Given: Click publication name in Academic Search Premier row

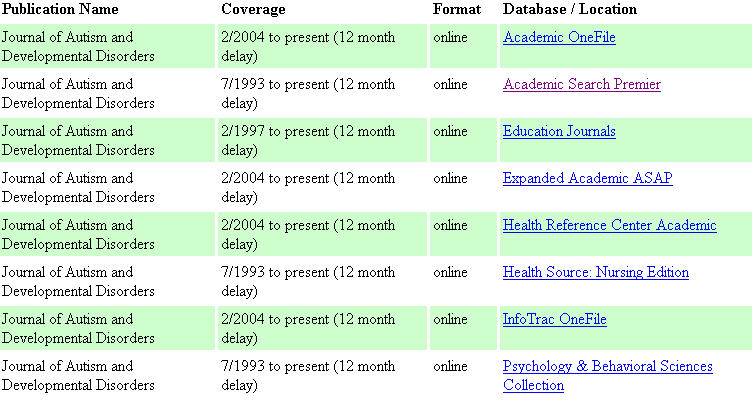Looking at the screenshot, I should point(78,94).
